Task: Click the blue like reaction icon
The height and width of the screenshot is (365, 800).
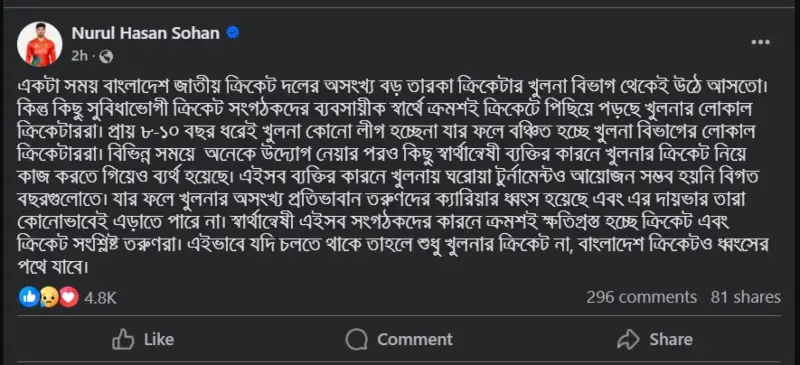Action: point(29,297)
